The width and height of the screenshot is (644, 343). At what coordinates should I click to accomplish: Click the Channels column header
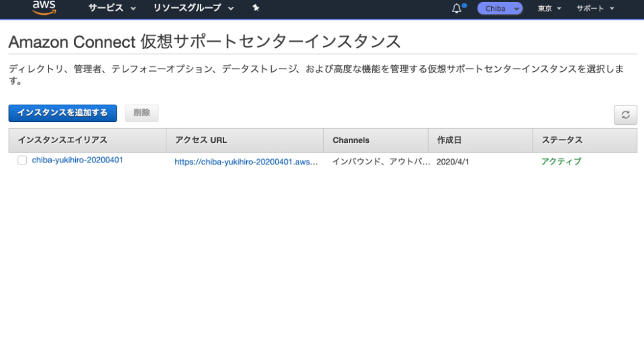(x=376, y=140)
